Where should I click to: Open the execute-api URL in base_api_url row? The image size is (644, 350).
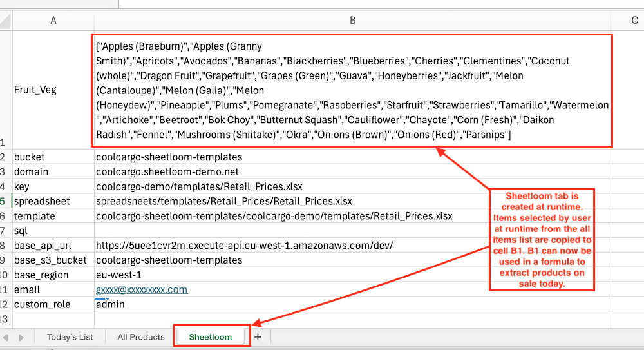244,246
